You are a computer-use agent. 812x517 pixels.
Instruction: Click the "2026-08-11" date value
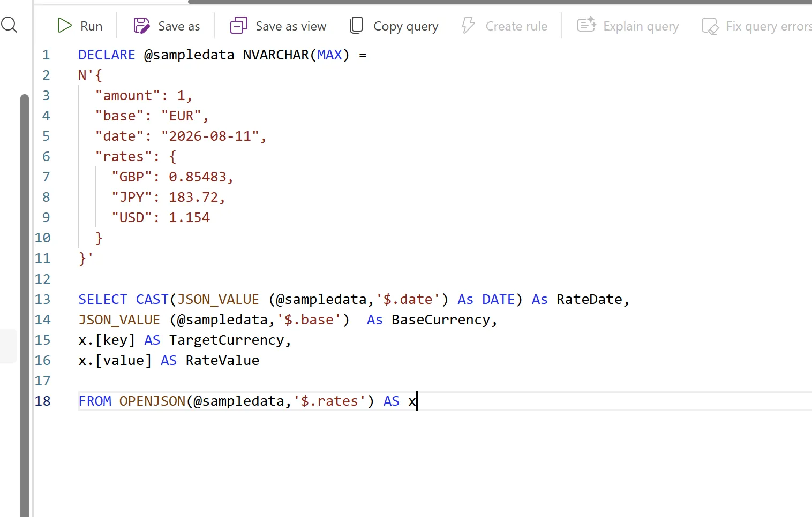pyautogui.click(x=210, y=136)
